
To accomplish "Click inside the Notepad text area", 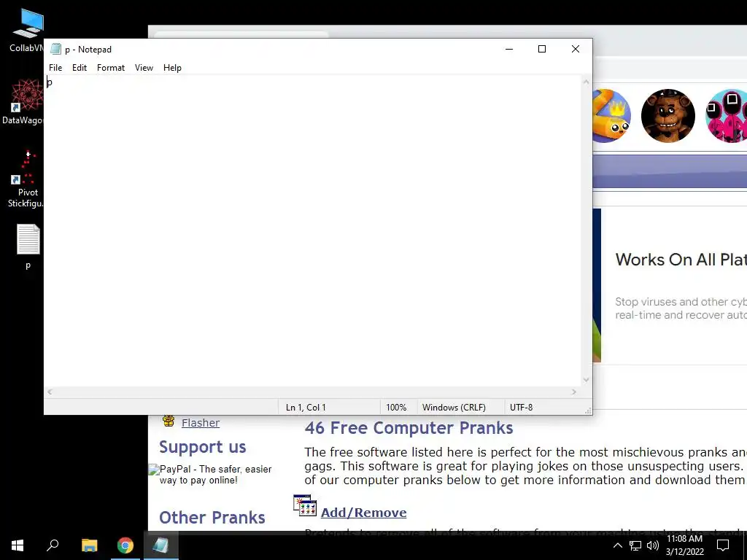I will [312, 231].
